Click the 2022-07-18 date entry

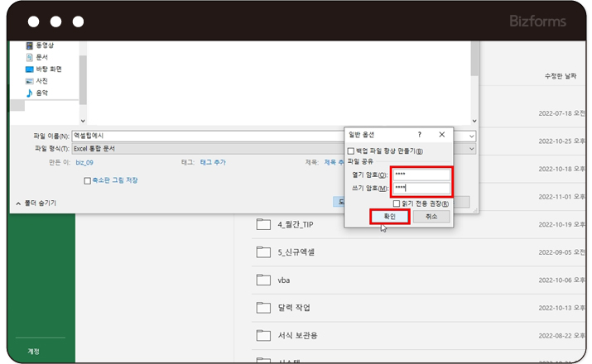[561, 113]
